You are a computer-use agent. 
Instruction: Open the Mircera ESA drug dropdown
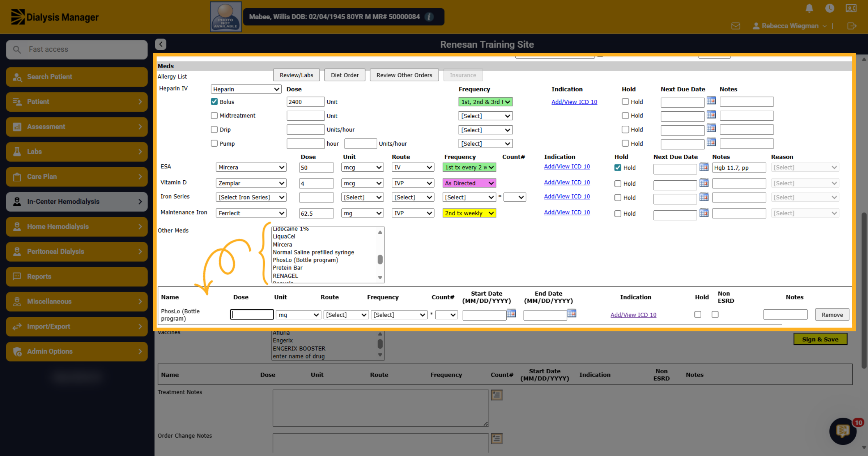251,167
